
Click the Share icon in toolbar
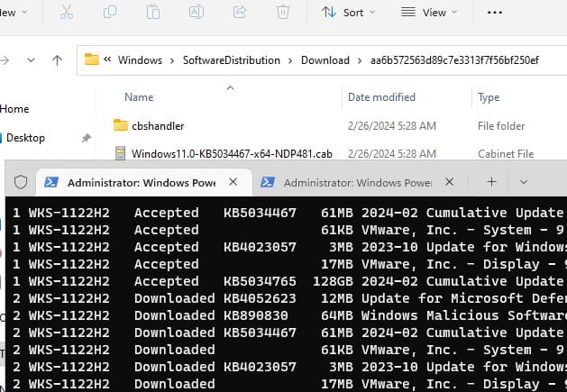pos(240,13)
